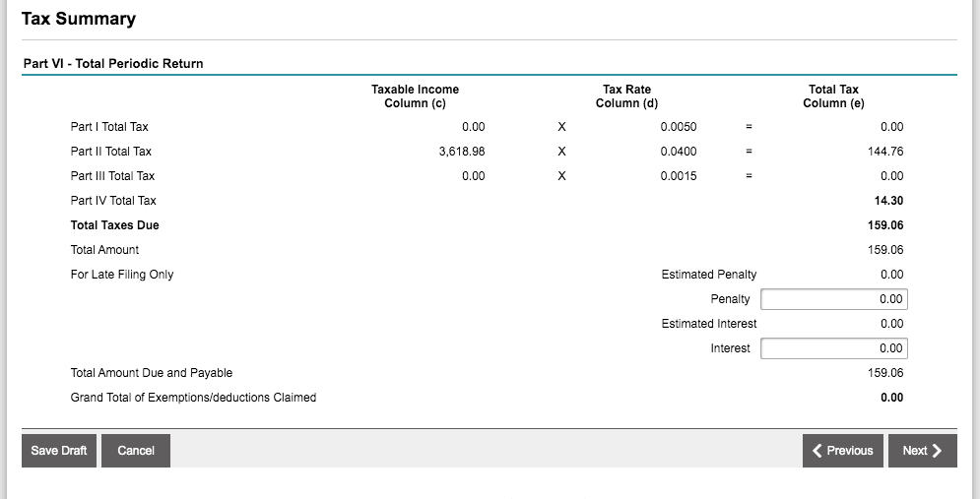Click the bold 0.00 exemptions grand total

[892, 398]
